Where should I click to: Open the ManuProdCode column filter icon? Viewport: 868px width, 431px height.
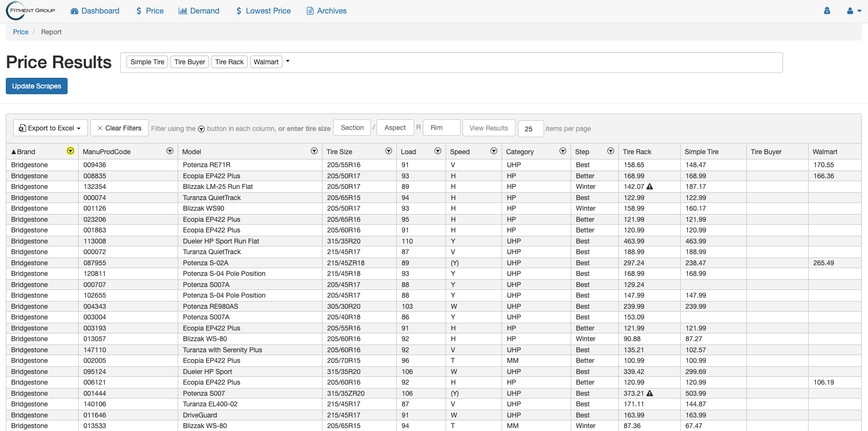pyautogui.click(x=170, y=151)
